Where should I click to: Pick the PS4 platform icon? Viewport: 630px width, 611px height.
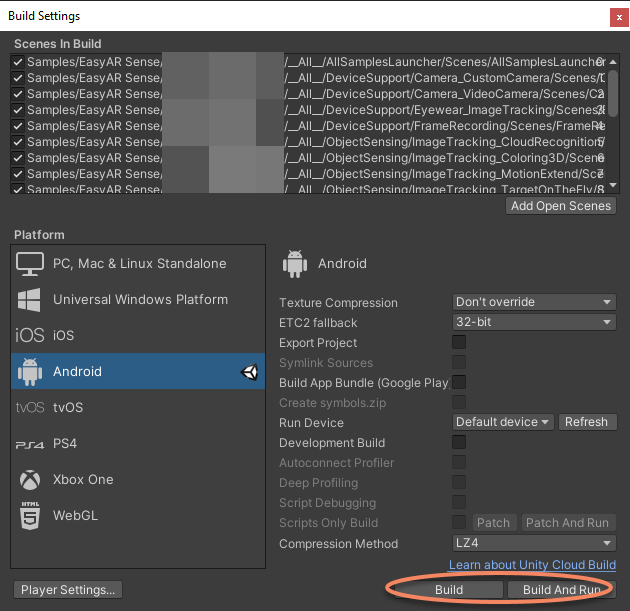(x=30, y=444)
